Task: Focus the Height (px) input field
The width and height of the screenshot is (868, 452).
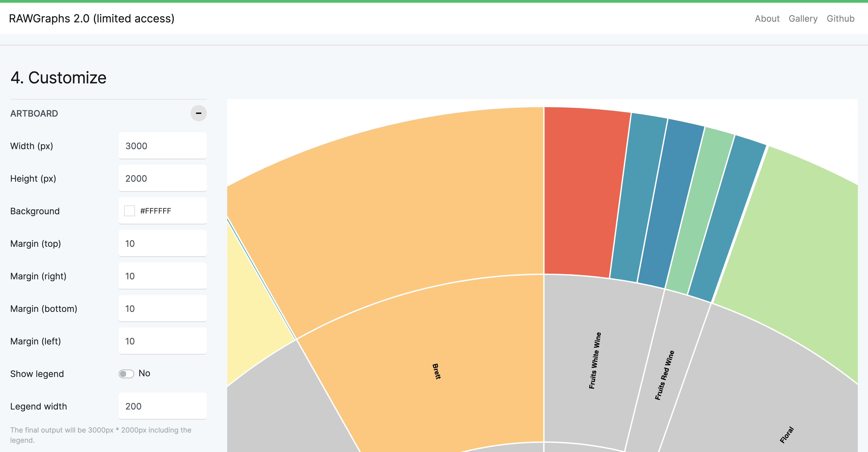Action: click(x=163, y=179)
